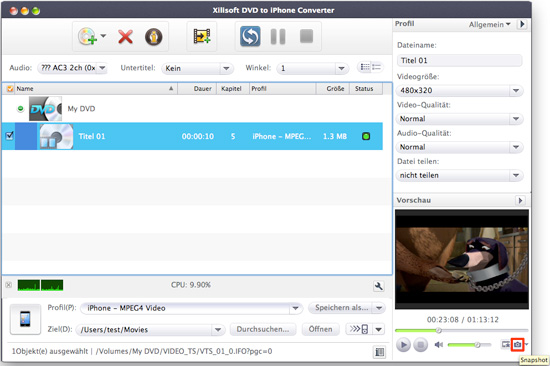Screen dimensions: 550x366
Task: Expand the Vorschau panel arrow
Action: 521,200
